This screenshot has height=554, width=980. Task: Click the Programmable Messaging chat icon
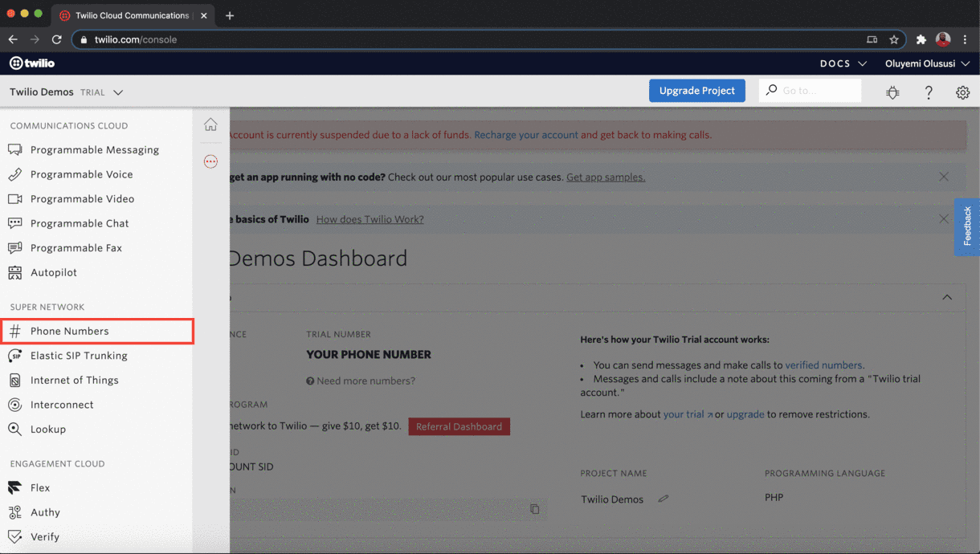(x=14, y=150)
